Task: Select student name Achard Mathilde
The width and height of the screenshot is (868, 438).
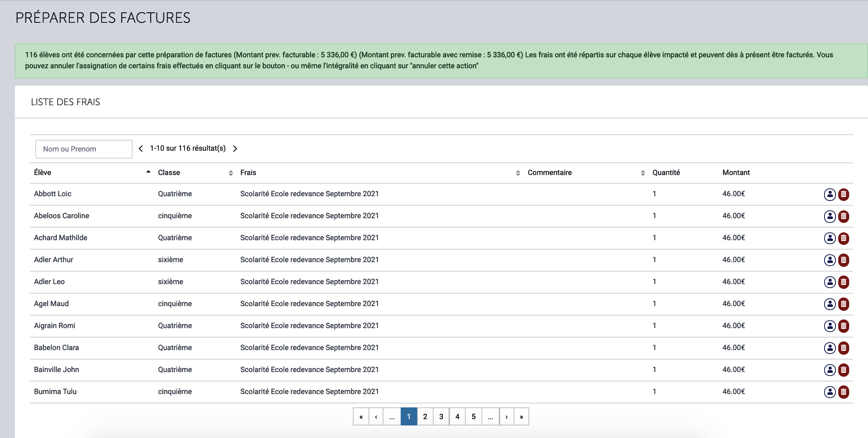Action: coord(61,238)
